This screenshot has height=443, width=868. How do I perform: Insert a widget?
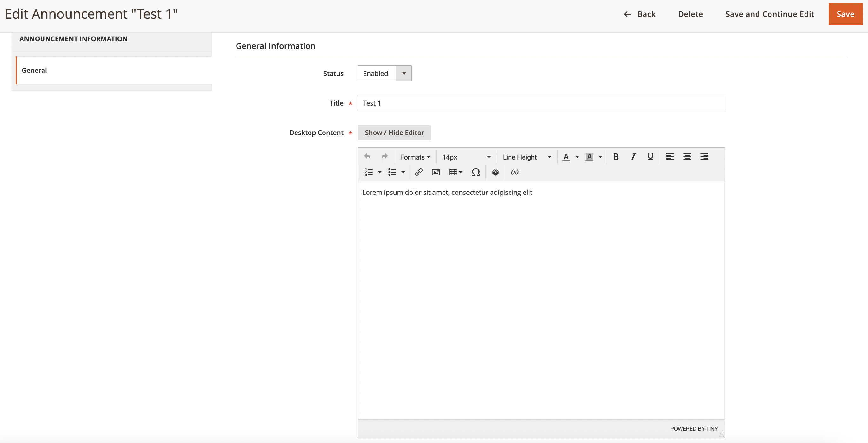(x=495, y=172)
